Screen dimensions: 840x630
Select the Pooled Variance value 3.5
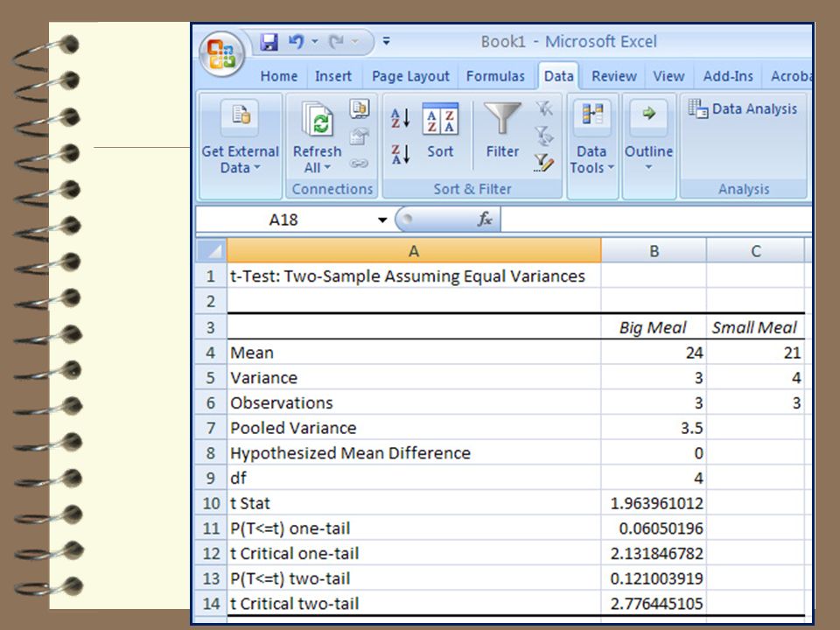pyautogui.click(x=654, y=428)
